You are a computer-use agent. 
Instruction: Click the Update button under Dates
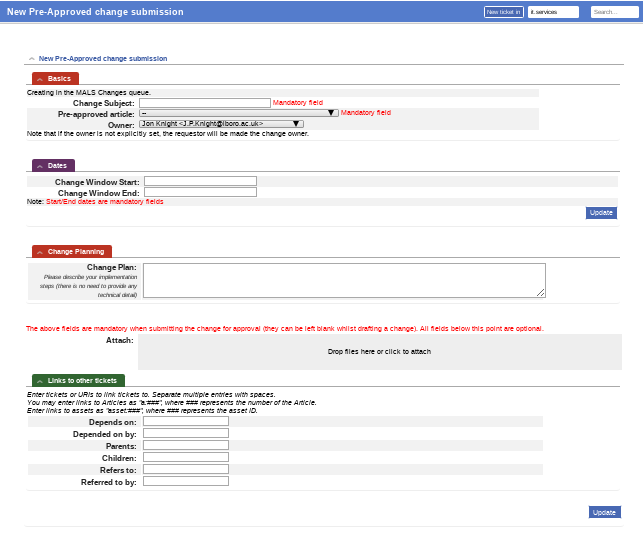[x=601, y=213]
